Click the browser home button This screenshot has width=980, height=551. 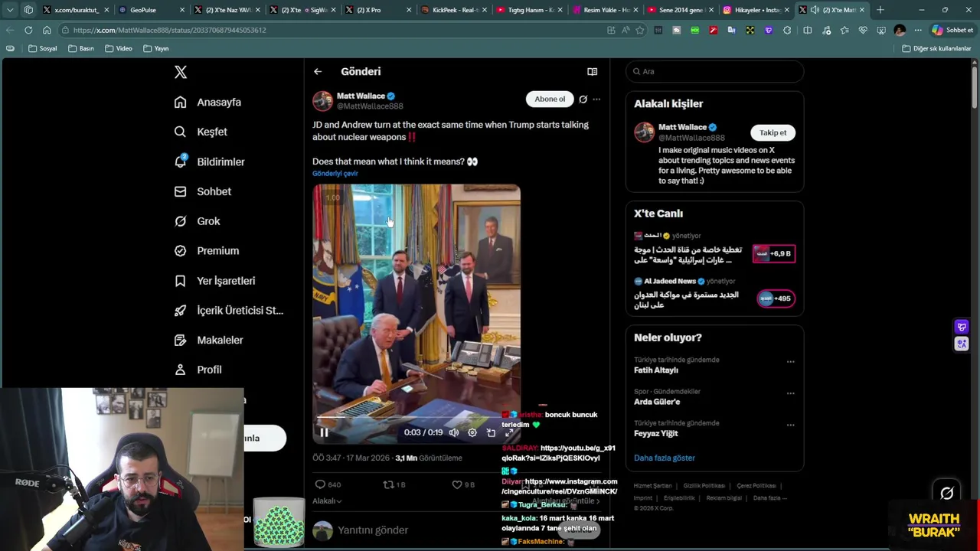click(x=47, y=30)
